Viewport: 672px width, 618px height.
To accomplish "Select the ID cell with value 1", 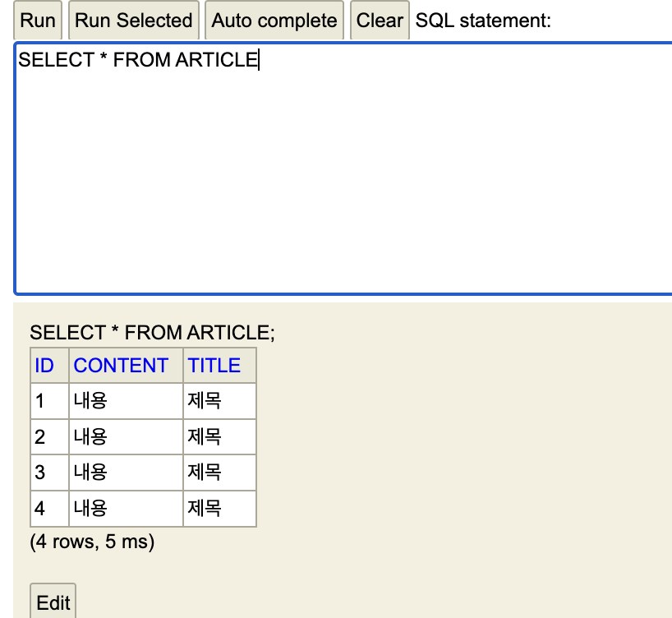I will click(50, 401).
